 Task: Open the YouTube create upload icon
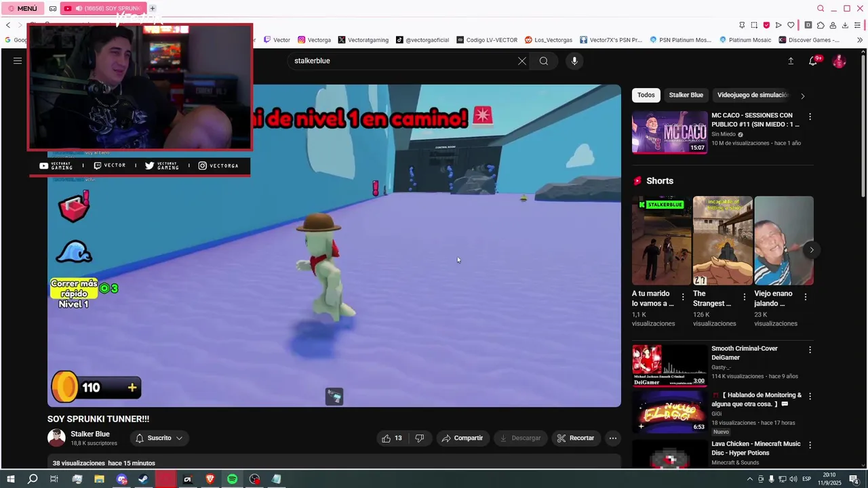[x=791, y=61]
